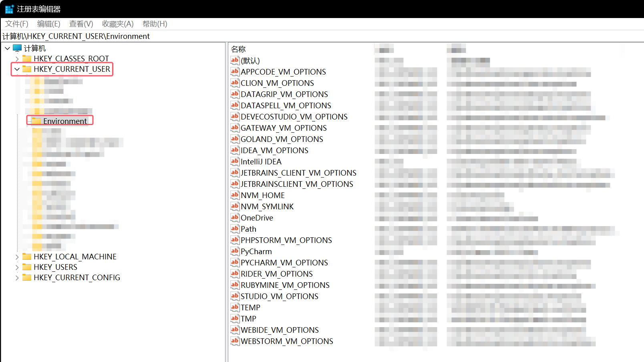Click the string icon beside NVM_SYMLINK
The height and width of the screenshot is (362, 644).
[x=235, y=206]
